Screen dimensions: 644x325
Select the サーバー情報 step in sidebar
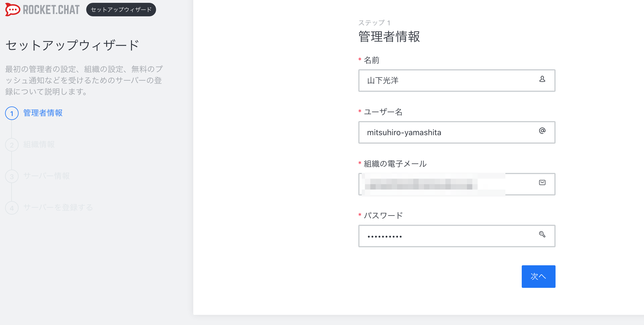[46, 176]
